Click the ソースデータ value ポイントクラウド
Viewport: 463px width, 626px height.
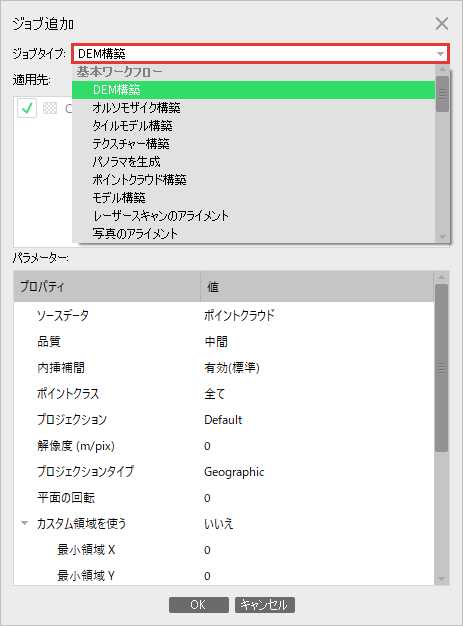click(239, 315)
